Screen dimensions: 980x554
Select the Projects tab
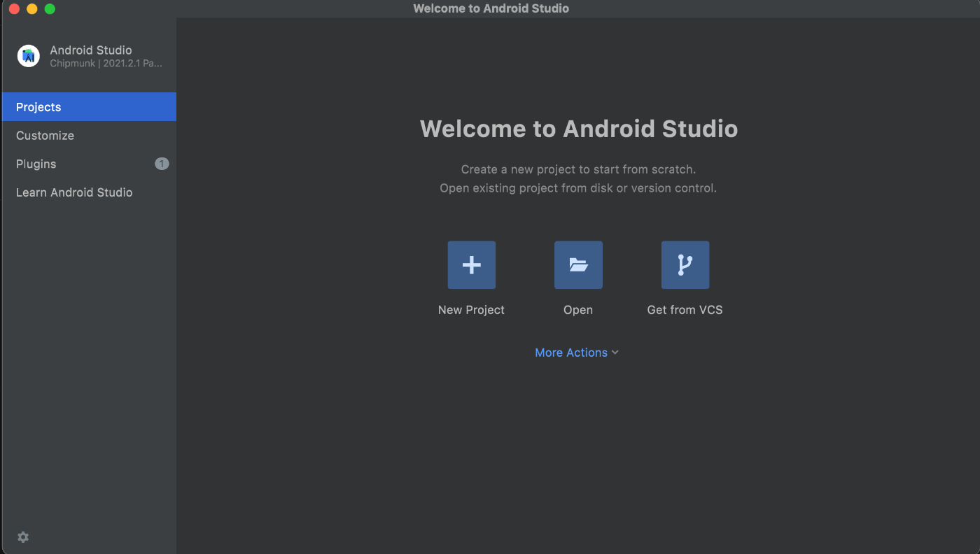88,107
